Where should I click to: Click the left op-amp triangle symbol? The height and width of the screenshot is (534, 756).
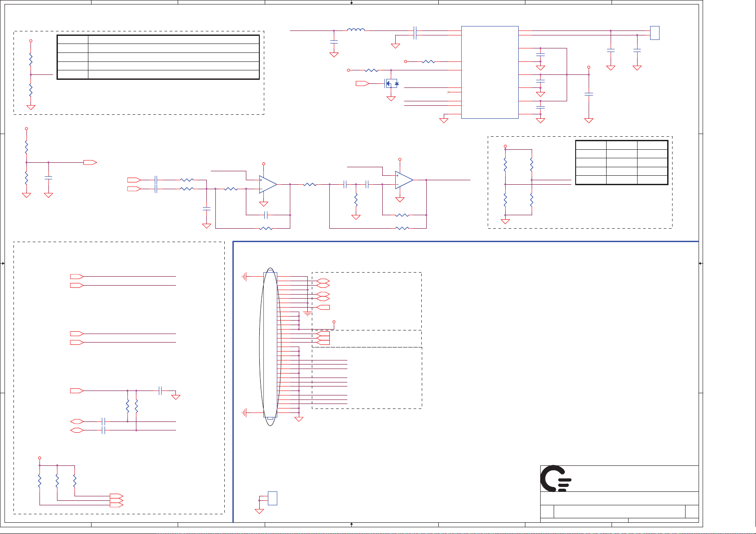click(x=268, y=184)
